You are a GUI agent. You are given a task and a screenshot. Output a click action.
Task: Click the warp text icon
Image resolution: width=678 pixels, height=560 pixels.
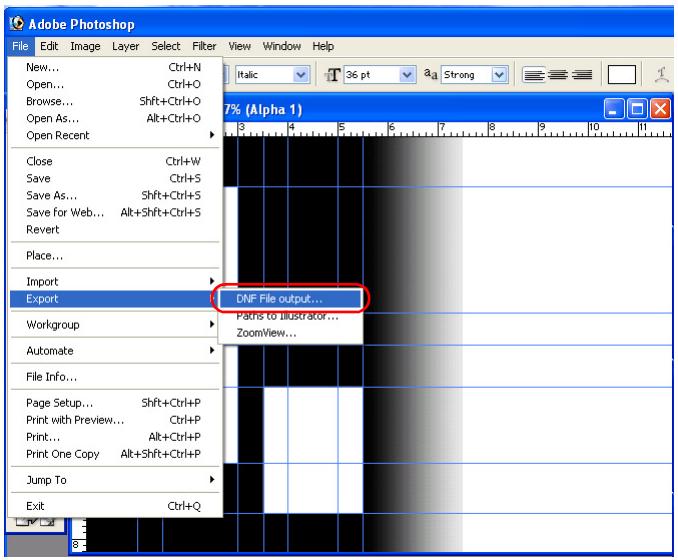(x=662, y=75)
